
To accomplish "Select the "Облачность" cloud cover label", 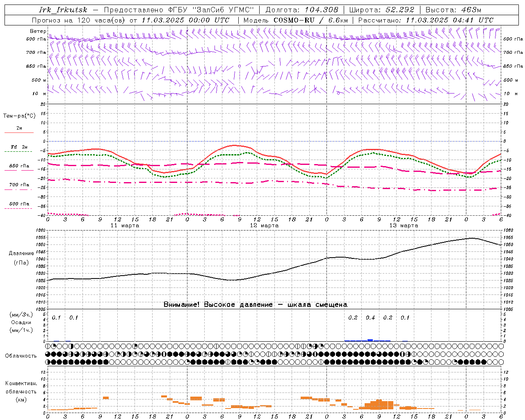I will pyautogui.click(x=21, y=356).
